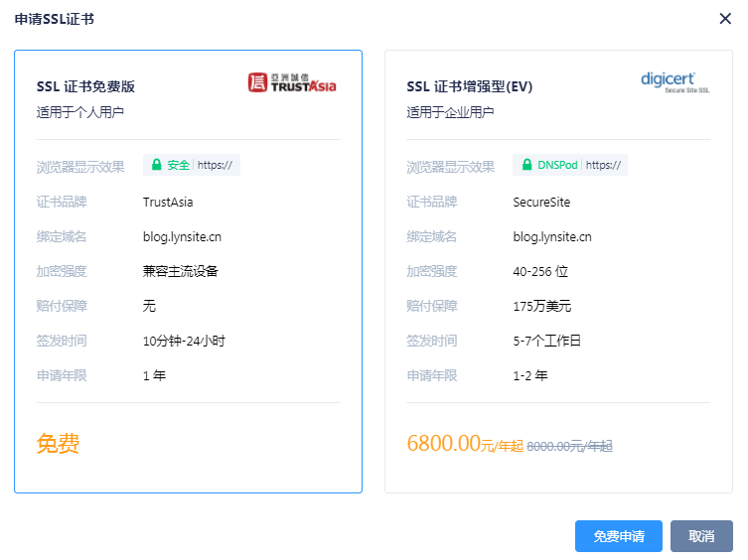Click the 安全 https:// browser preview badge

click(x=192, y=165)
